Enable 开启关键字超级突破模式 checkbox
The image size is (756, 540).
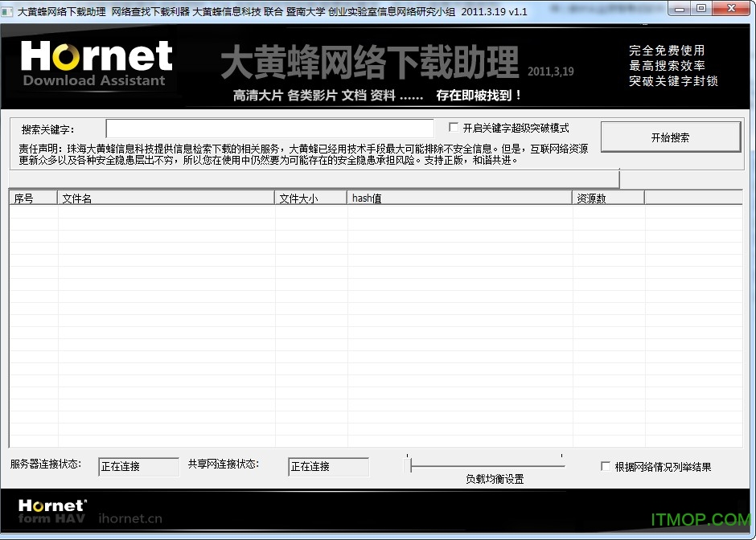[454, 128]
